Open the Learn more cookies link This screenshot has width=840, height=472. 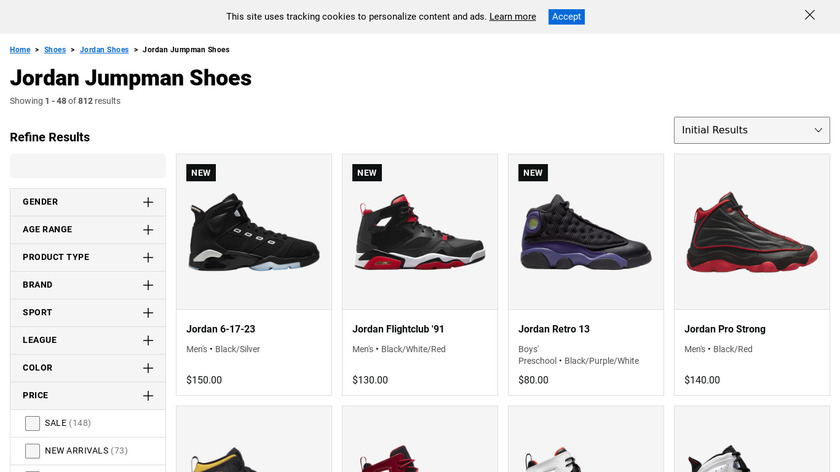pyautogui.click(x=512, y=17)
